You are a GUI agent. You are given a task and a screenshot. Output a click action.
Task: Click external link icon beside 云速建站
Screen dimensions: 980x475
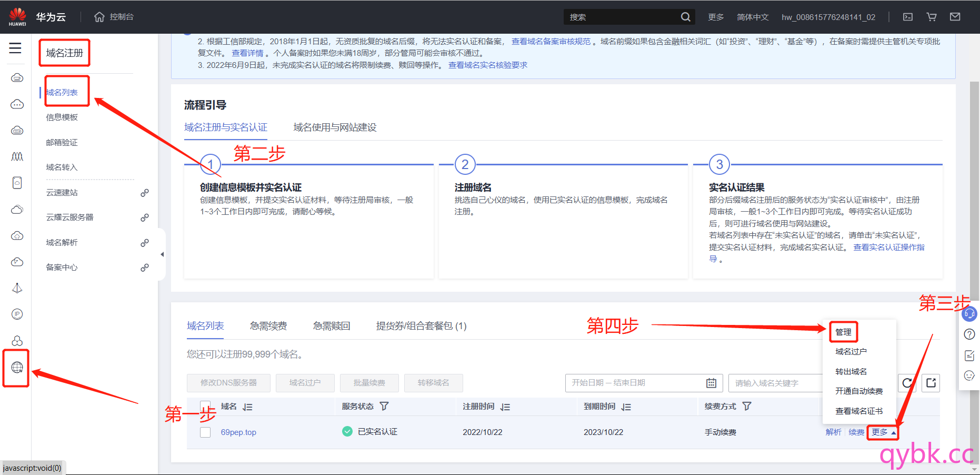[145, 193]
